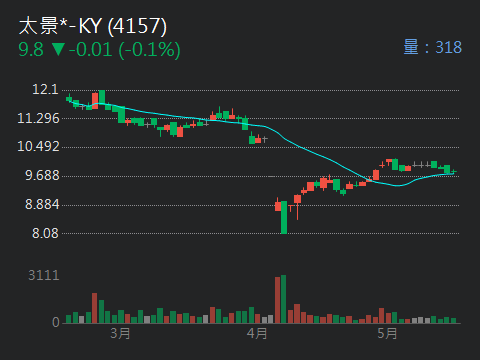Click the 11.296 price axis label

[38, 118]
